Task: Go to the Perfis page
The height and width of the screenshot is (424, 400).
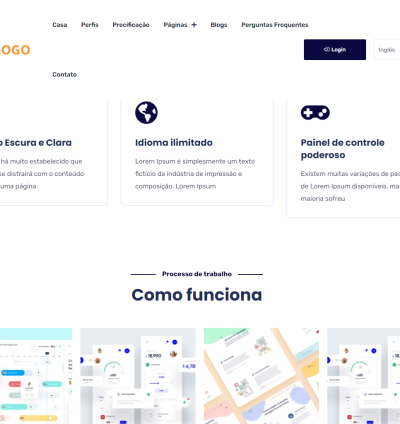Action: click(90, 25)
